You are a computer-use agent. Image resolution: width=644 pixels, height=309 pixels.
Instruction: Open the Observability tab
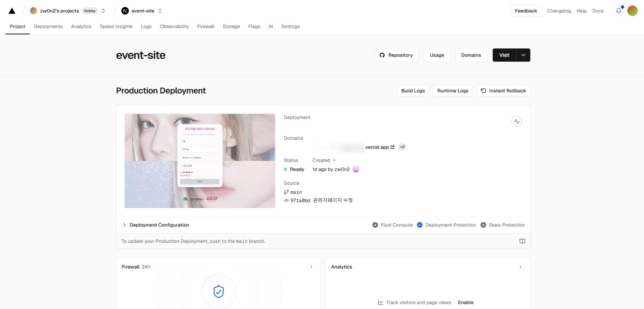(x=174, y=26)
